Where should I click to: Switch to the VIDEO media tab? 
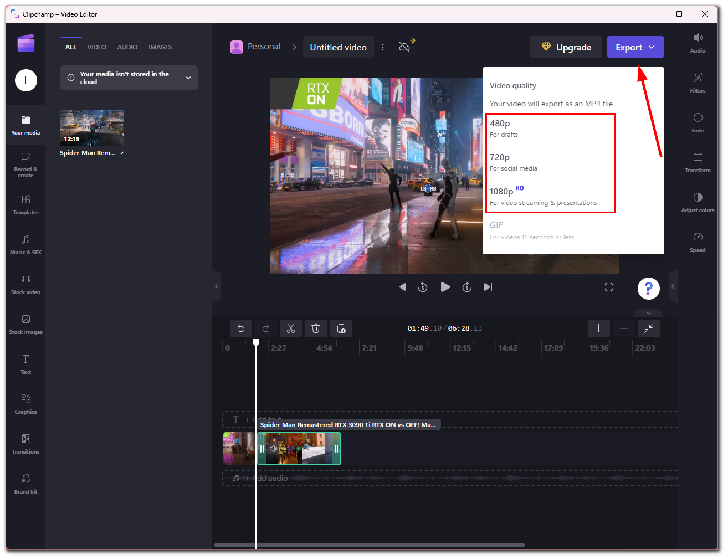tap(97, 47)
